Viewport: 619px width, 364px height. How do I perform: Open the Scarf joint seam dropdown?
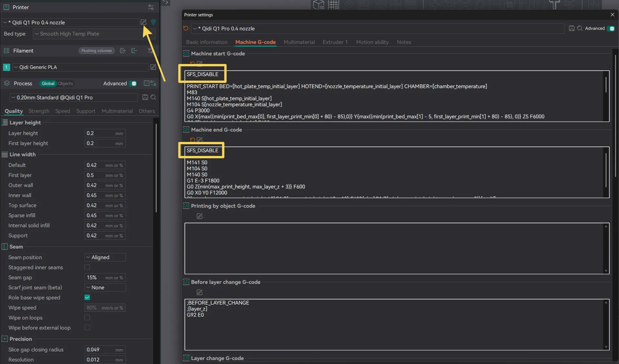tap(105, 287)
